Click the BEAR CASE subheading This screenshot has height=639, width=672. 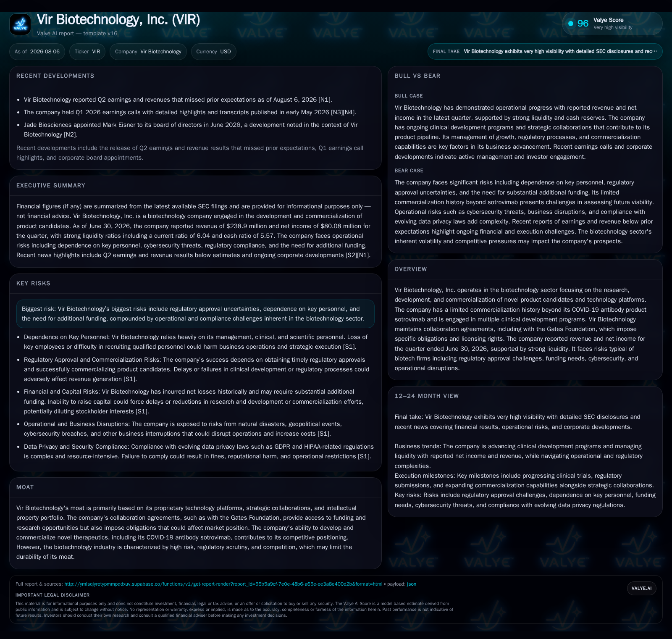click(x=409, y=171)
